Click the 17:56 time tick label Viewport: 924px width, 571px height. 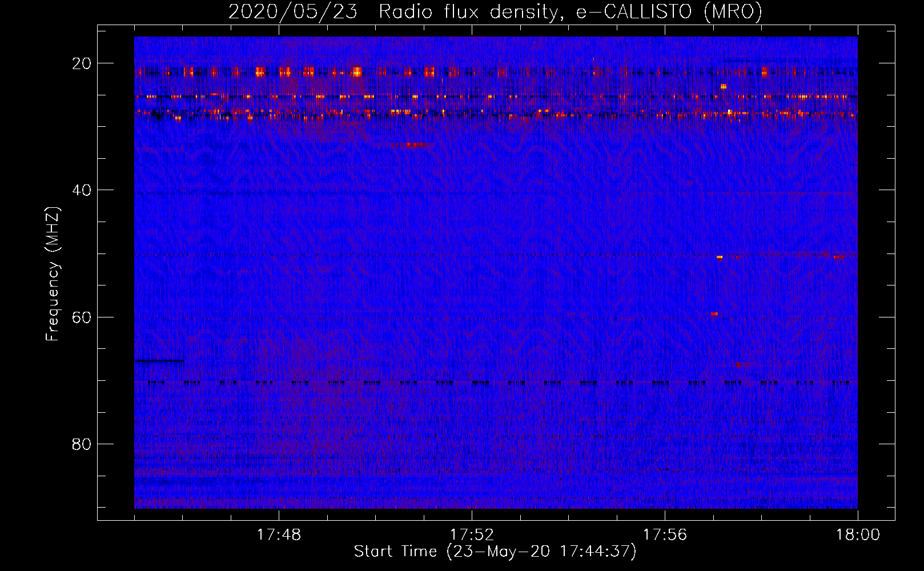[665, 535]
